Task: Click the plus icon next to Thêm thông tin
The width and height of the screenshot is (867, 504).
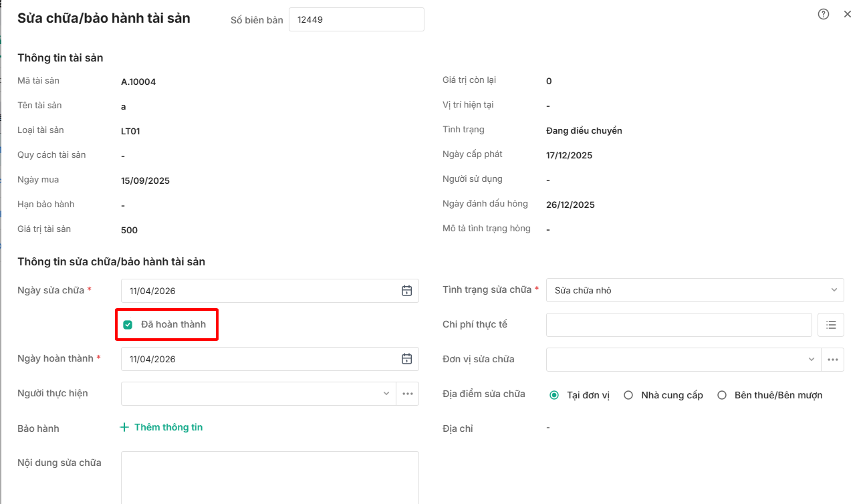Action: (x=124, y=427)
